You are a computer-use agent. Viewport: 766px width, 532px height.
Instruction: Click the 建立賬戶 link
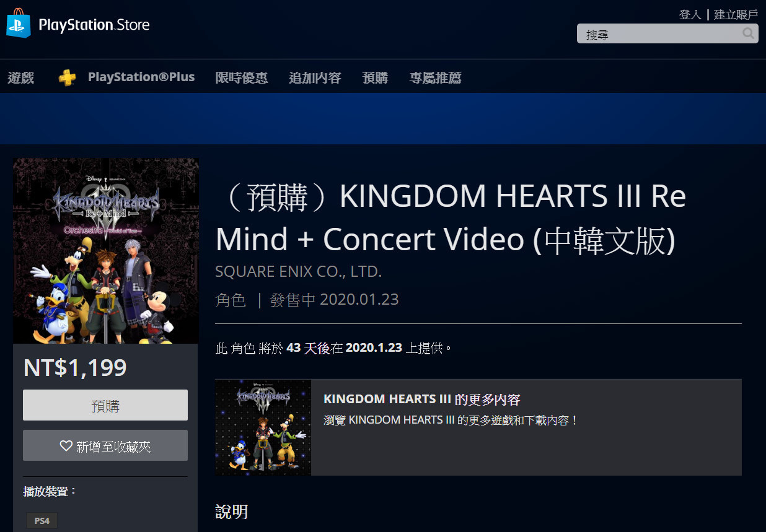click(x=736, y=14)
